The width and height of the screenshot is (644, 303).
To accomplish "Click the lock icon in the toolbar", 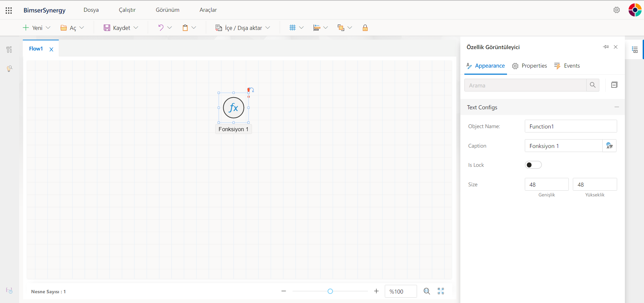I will [x=365, y=28].
